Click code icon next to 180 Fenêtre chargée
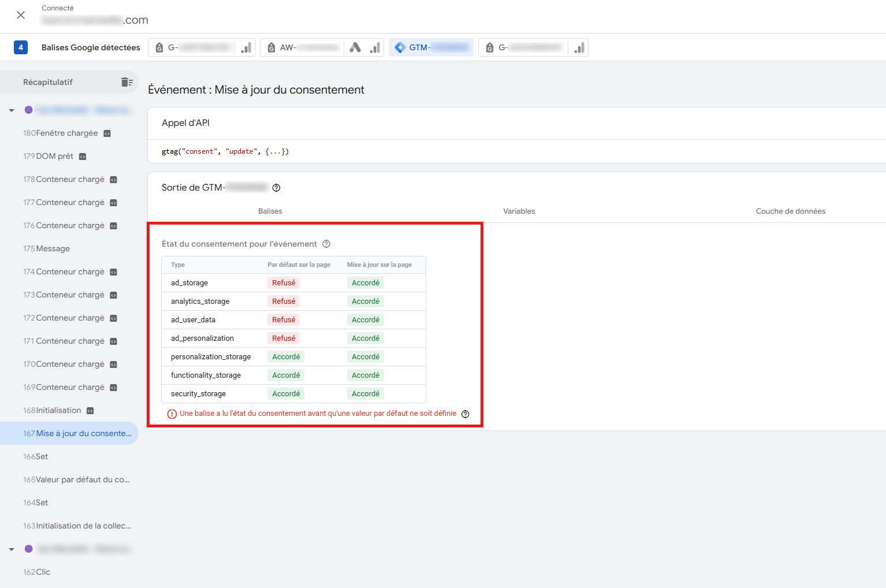This screenshot has width=886, height=588. 107,133
